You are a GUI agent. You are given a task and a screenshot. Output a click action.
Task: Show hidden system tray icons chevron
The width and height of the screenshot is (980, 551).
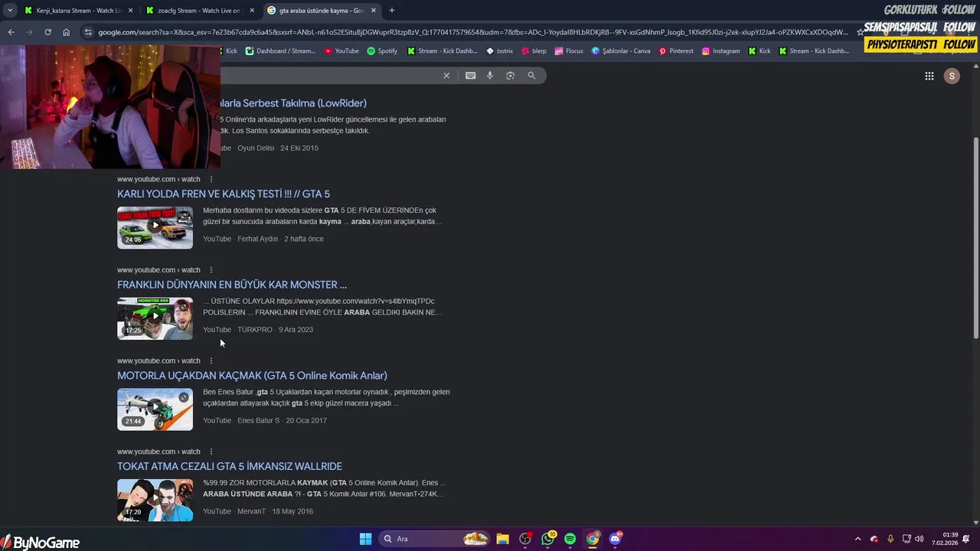pyautogui.click(x=857, y=539)
